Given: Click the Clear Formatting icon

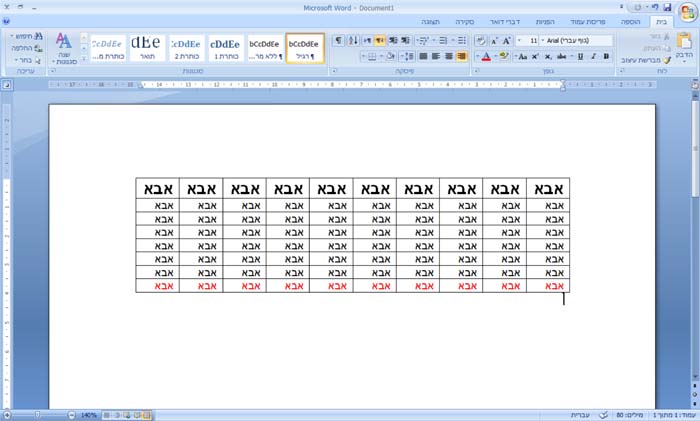Looking at the screenshot, I should (481, 41).
